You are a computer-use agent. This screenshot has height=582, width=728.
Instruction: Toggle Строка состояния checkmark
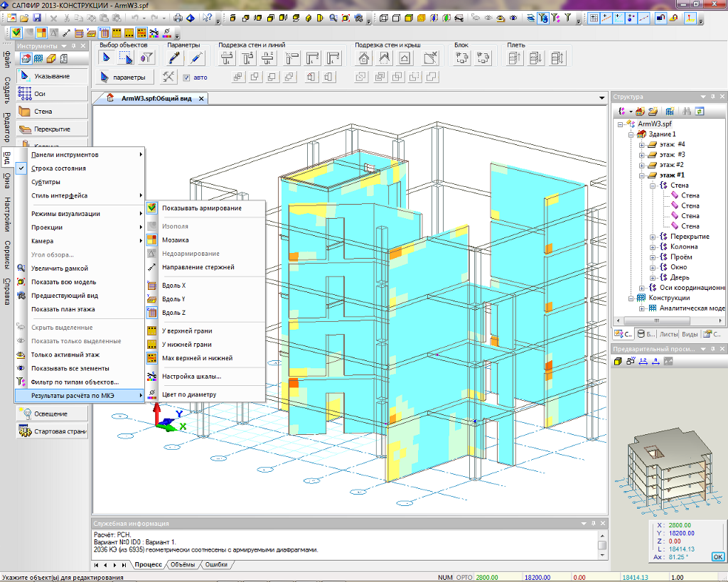click(x=58, y=168)
